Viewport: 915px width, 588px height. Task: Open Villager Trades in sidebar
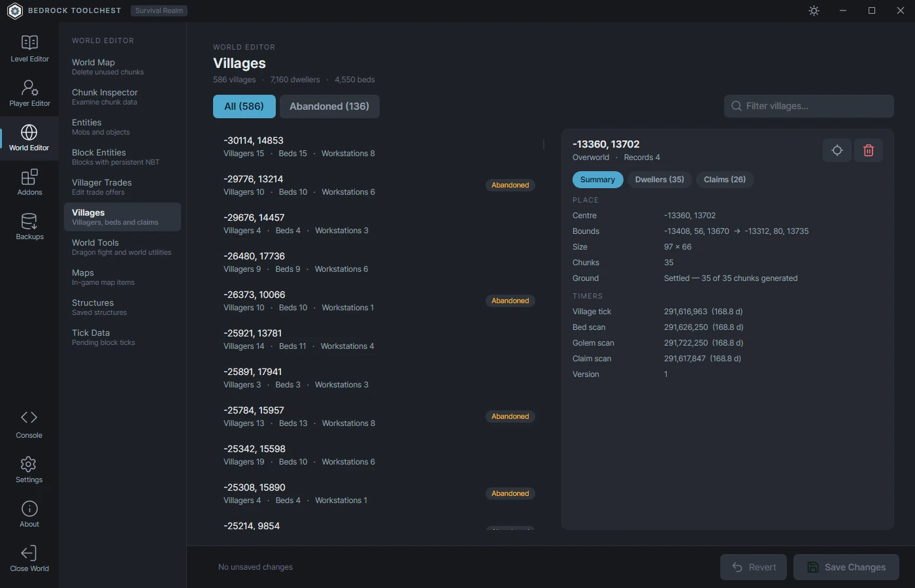pos(122,187)
